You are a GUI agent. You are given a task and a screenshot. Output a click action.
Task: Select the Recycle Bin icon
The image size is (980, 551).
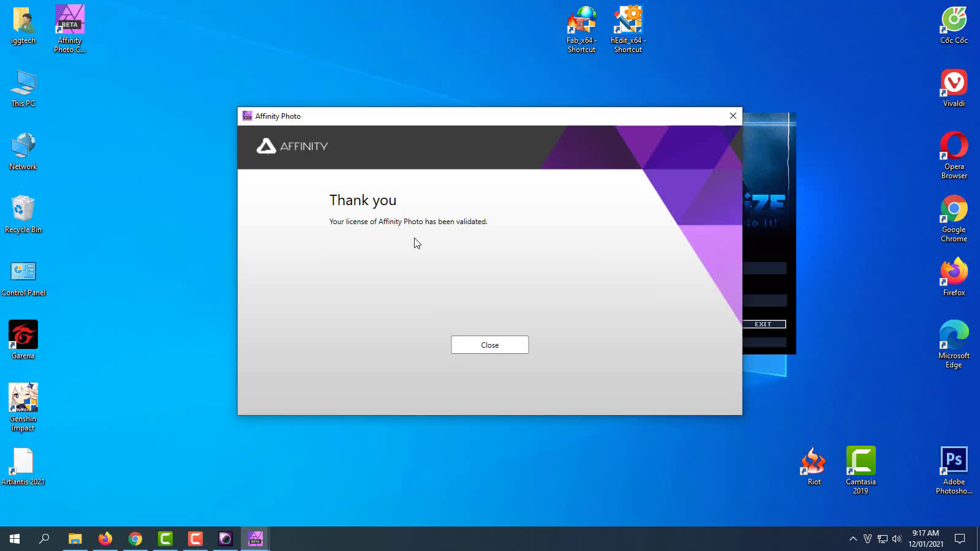pyautogui.click(x=23, y=215)
